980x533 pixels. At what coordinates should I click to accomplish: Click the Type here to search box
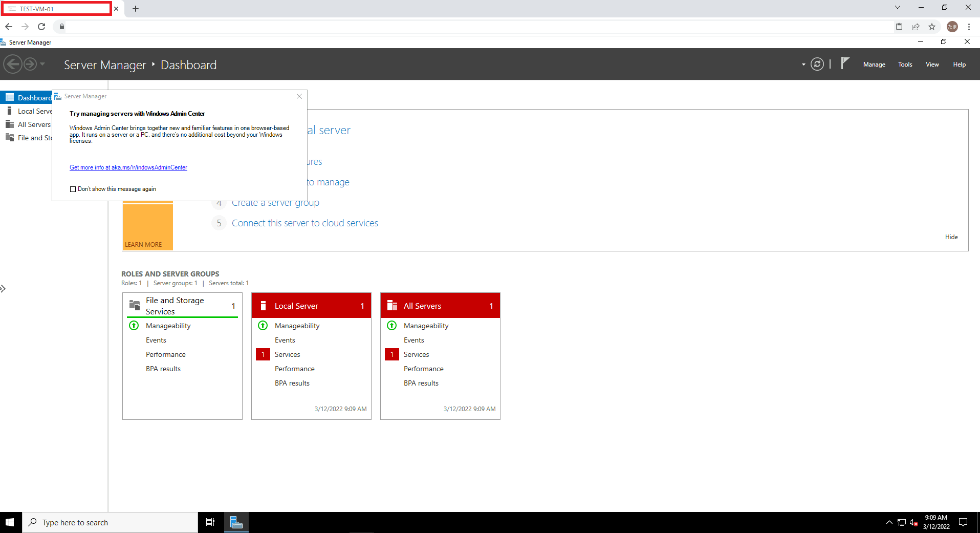click(x=110, y=522)
